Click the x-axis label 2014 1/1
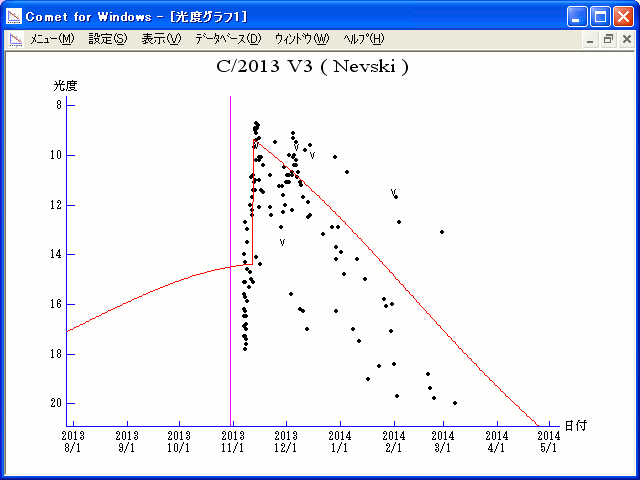The width and height of the screenshot is (640, 480). click(340, 442)
